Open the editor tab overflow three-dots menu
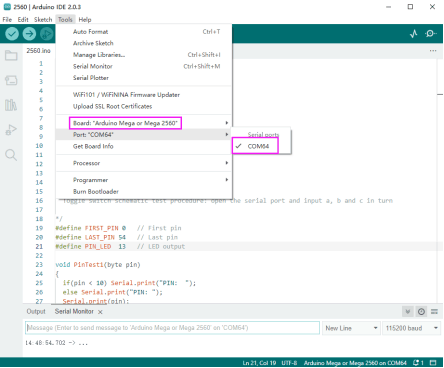The image size is (444, 368). click(433, 51)
